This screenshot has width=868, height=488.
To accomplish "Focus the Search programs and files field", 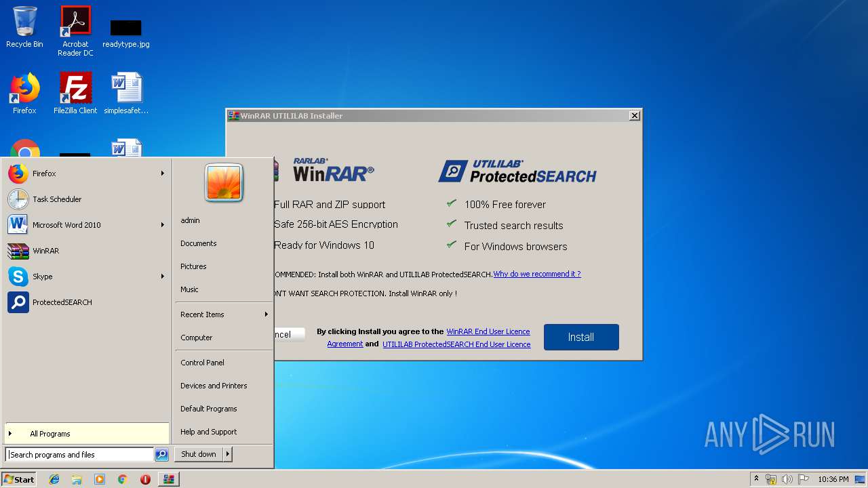I will [79, 455].
